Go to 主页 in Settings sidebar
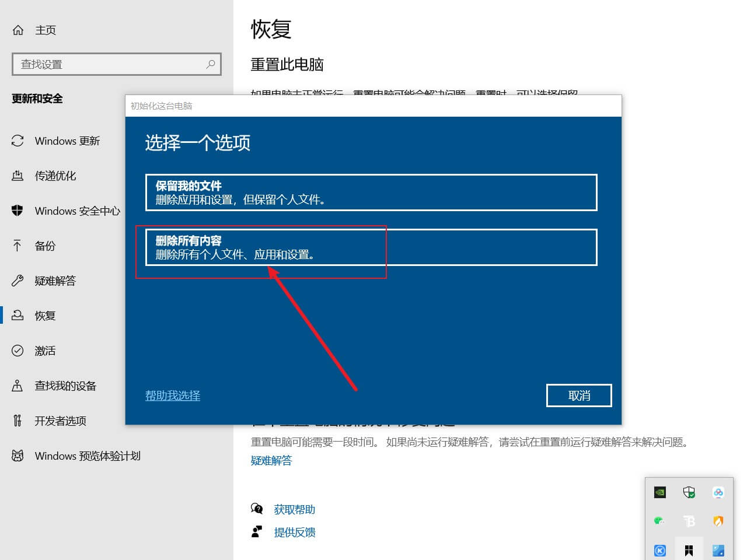Screen dimensions: 747x560 click(46, 30)
